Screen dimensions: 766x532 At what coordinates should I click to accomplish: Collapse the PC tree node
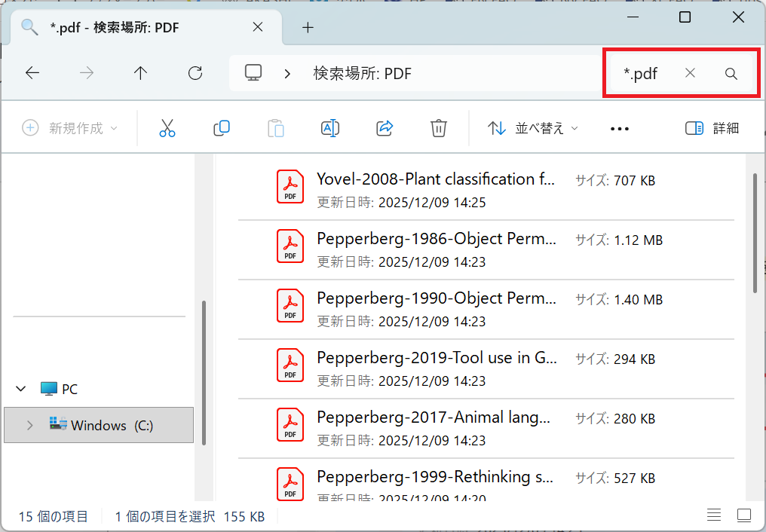tap(20, 390)
